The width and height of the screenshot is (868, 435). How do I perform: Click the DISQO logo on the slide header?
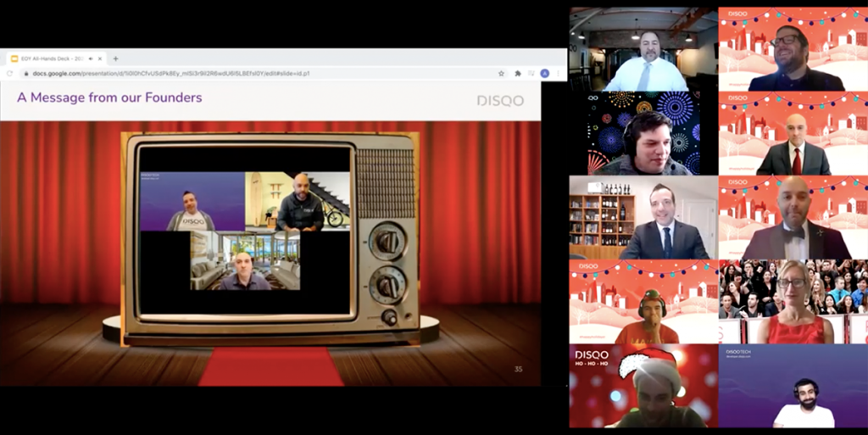click(500, 101)
